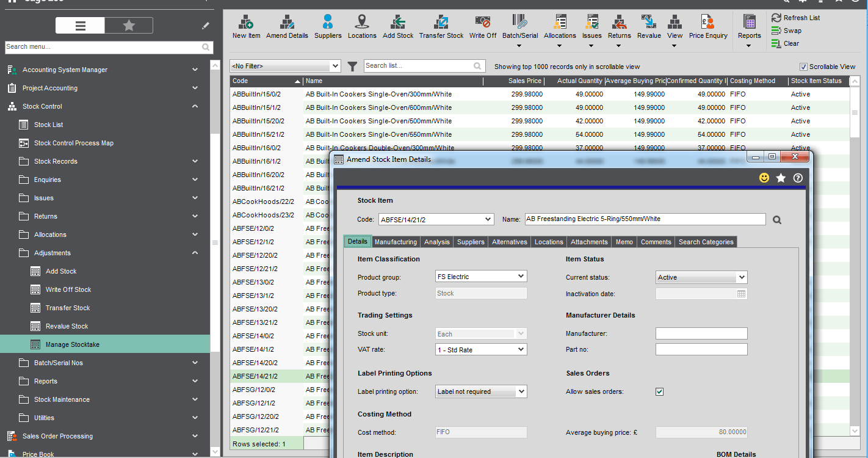Open the VAT rate dropdown
The width and height of the screenshot is (868, 458).
521,350
